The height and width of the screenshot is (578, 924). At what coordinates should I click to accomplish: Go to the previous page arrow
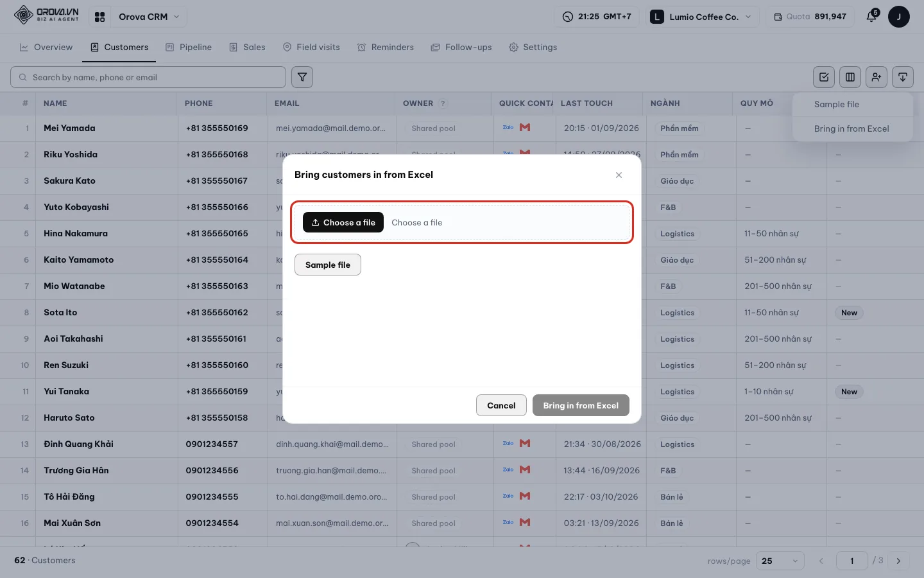[x=821, y=561]
